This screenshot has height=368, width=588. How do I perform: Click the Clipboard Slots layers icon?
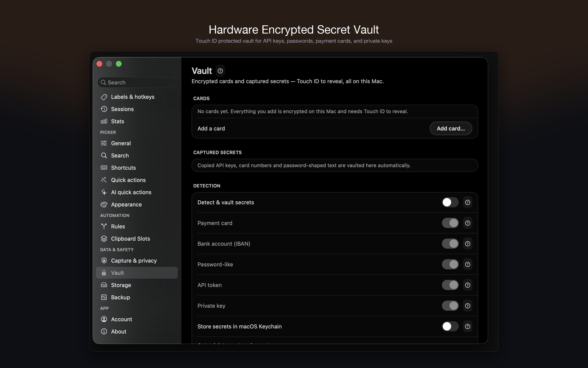point(104,239)
